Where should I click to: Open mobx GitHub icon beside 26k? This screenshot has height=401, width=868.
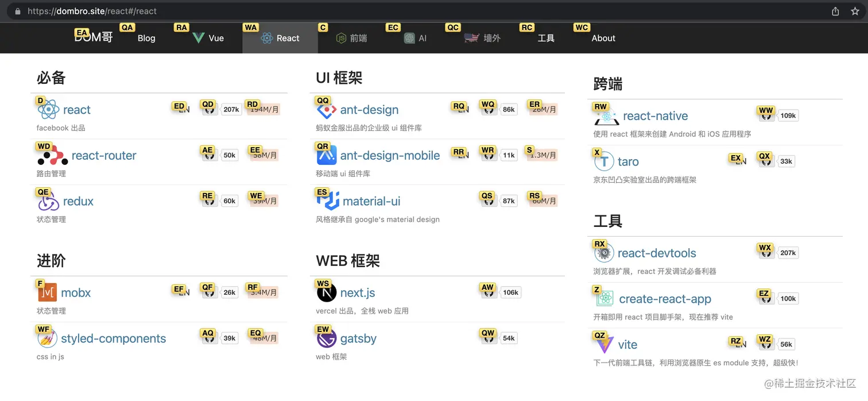[210, 292]
